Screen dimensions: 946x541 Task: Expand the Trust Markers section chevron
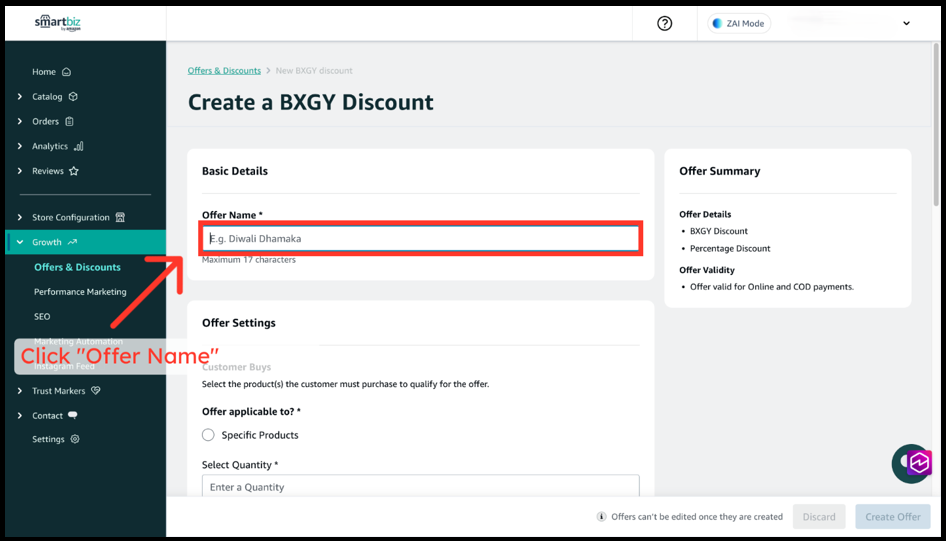pos(20,391)
